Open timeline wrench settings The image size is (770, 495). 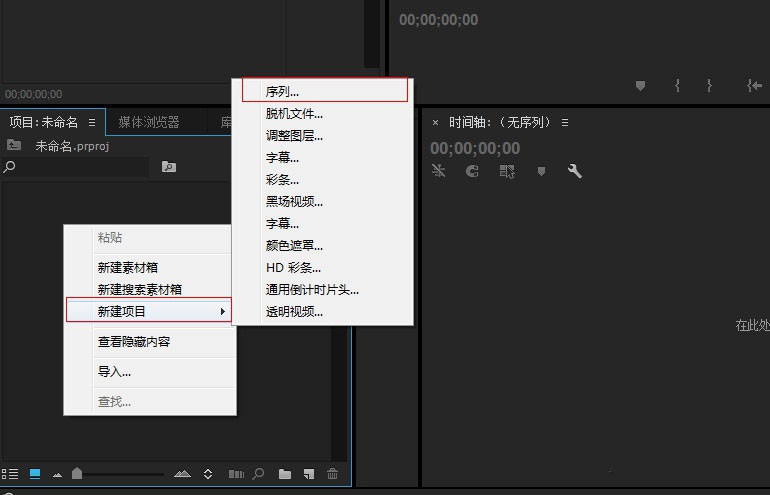[575, 171]
